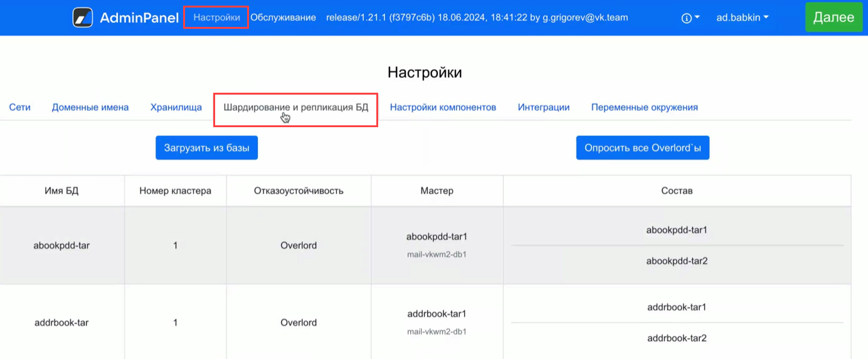Select the addrbook-tar database row
This screenshot has width=868, height=359.
(61, 323)
